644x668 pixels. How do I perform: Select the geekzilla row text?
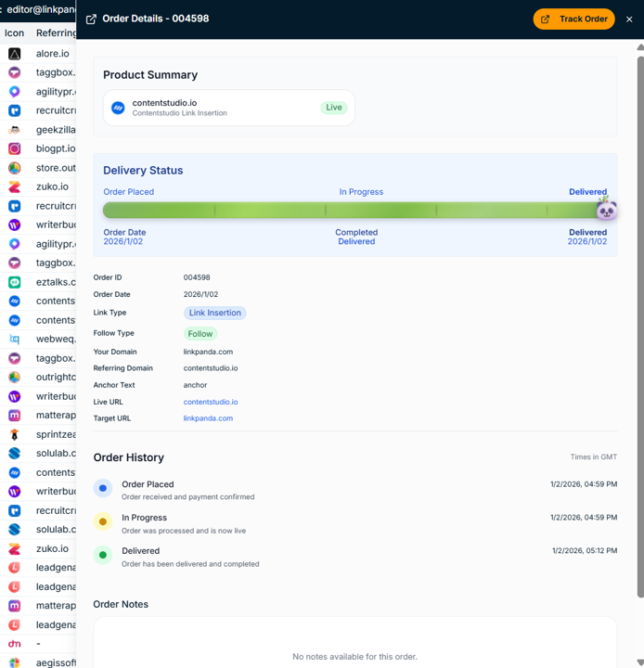coord(56,130)
